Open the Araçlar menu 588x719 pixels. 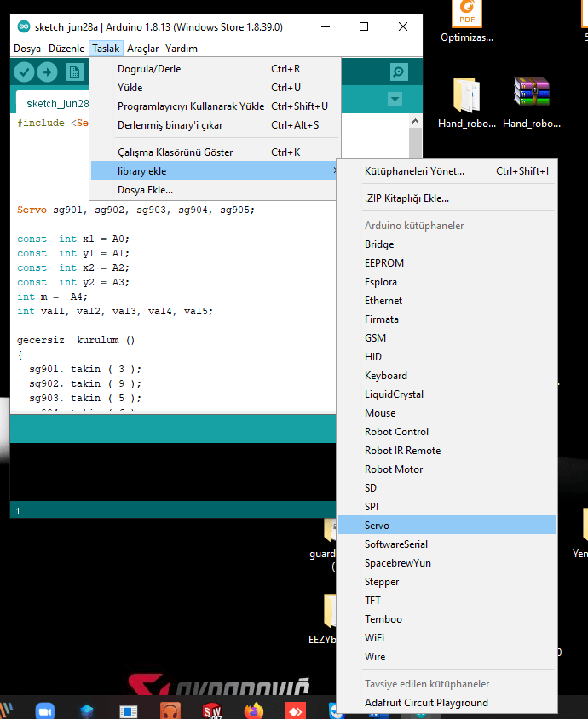point(142,49)
